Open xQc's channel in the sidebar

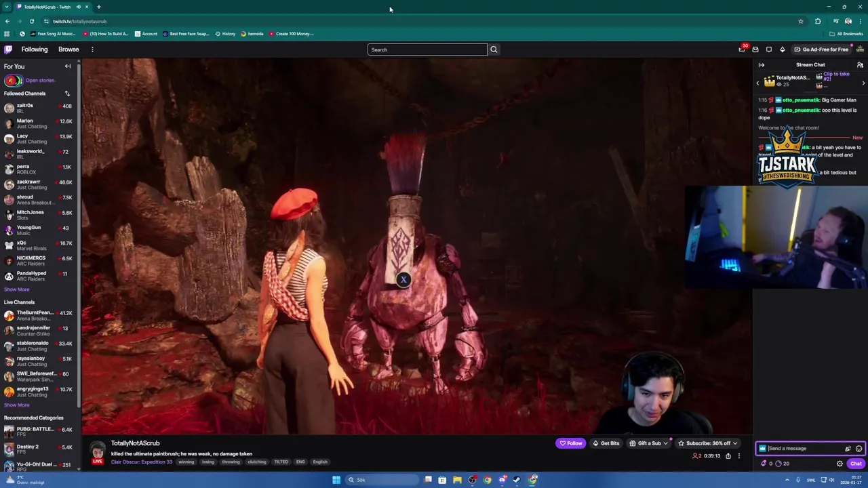coord(40,245)
